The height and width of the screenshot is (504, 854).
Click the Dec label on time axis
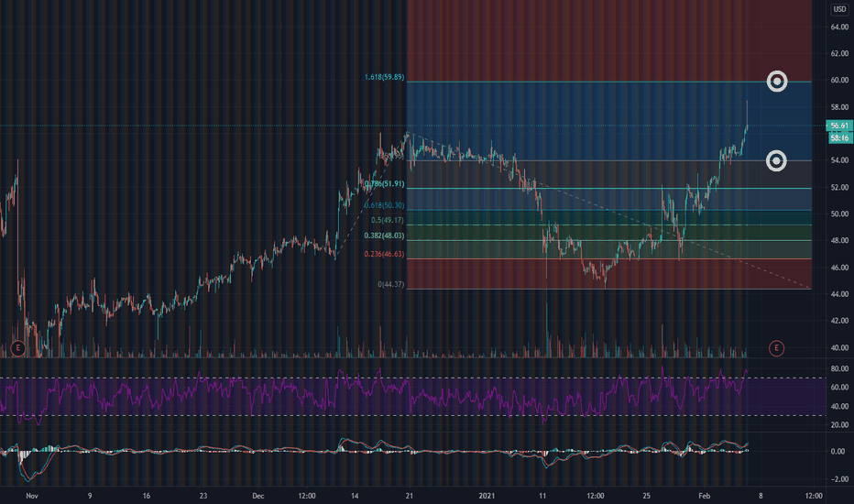point(257,496)
